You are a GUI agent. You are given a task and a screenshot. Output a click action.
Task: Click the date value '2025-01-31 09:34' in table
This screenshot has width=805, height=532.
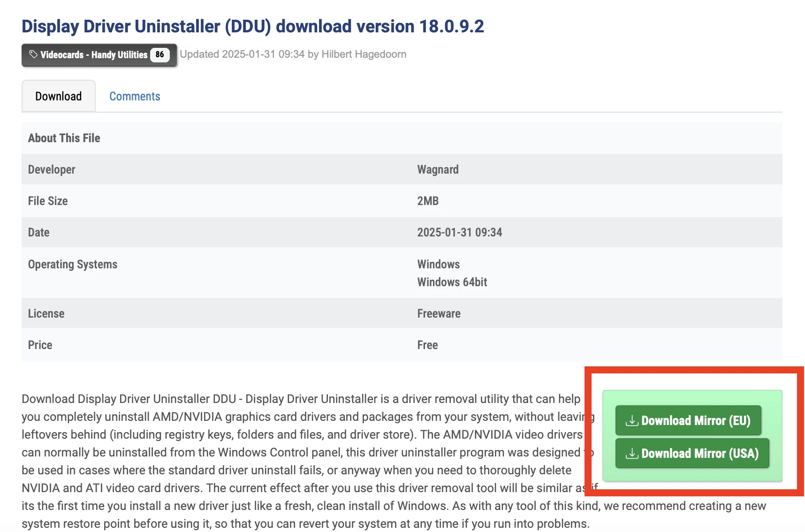click(x=460, y=232)
